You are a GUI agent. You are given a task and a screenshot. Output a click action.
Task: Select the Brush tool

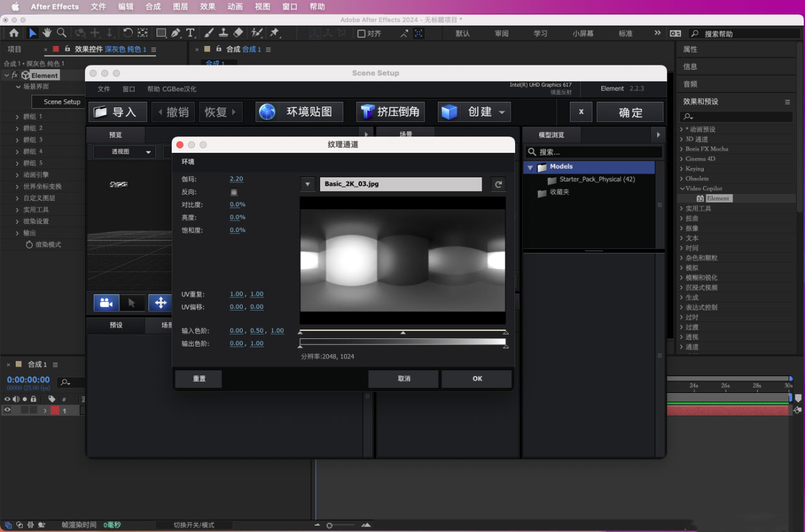(209, 33)
